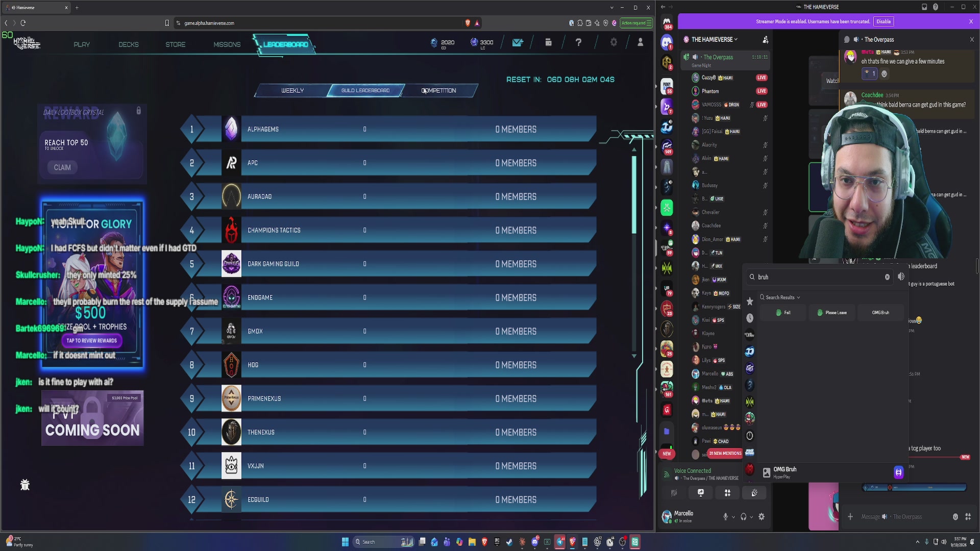Open the Favorites star in soundboard picker

pos(750,302)
